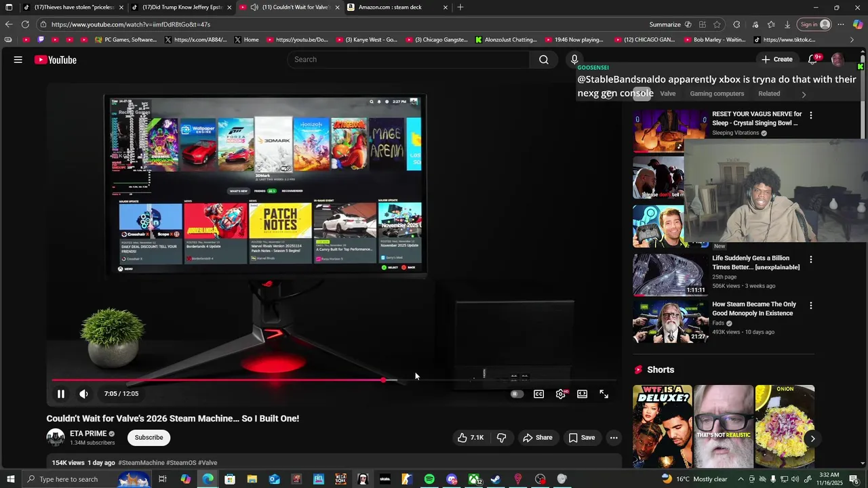868x488 pixels.
Task: Enter fullscreen video mode
Action: 604,394
